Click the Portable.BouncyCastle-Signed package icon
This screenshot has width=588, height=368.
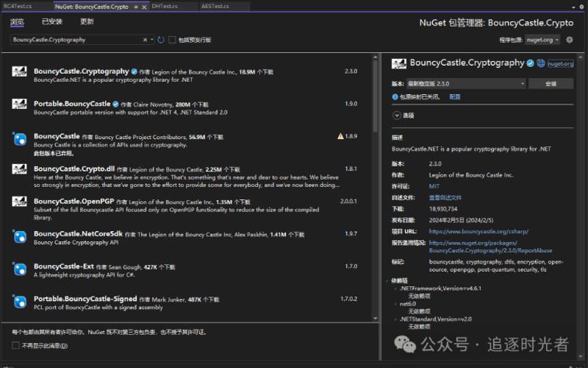click(x=20, y=302)
